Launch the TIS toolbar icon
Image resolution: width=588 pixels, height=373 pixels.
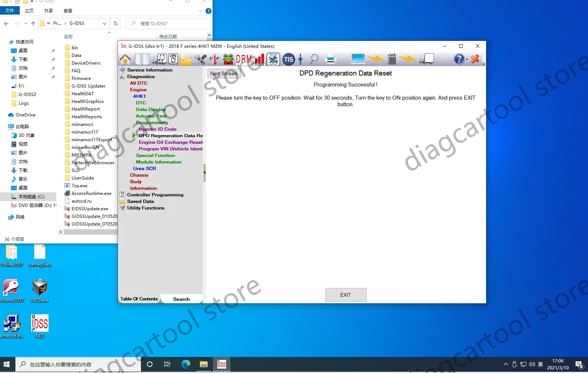point(289,59)
